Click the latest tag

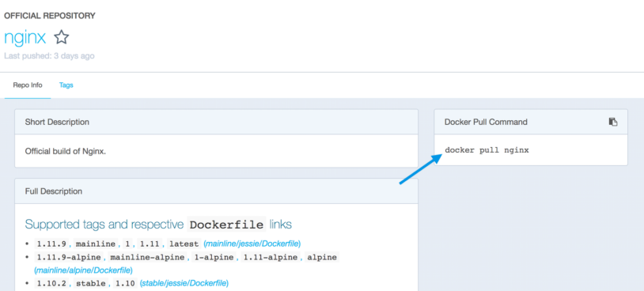click(x=184, y=244)
